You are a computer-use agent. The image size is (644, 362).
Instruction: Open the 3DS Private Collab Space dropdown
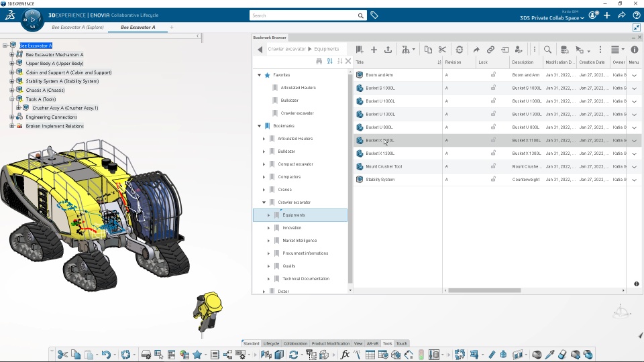point(551,18)
